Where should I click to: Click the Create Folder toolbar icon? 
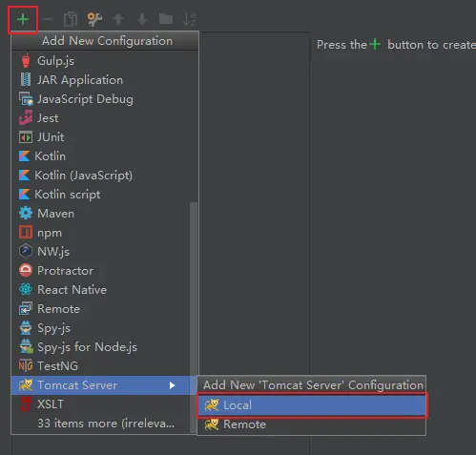(x=166, y=19)
